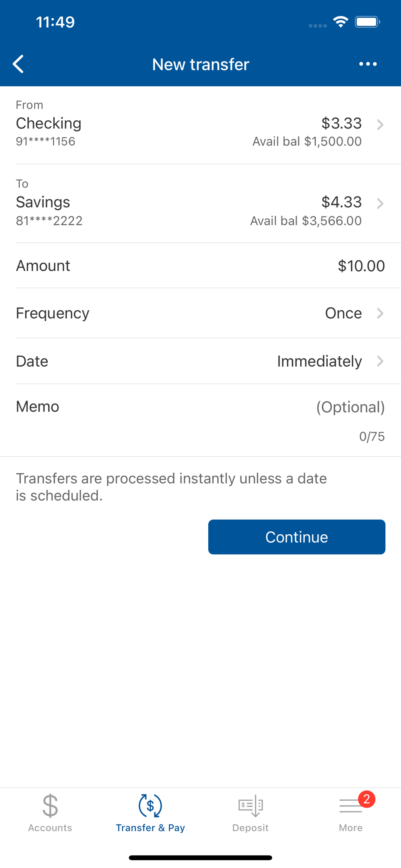This screenshot has height=868, width=401.
Task: Open the Date chevron selector
Action: [380, 361]
